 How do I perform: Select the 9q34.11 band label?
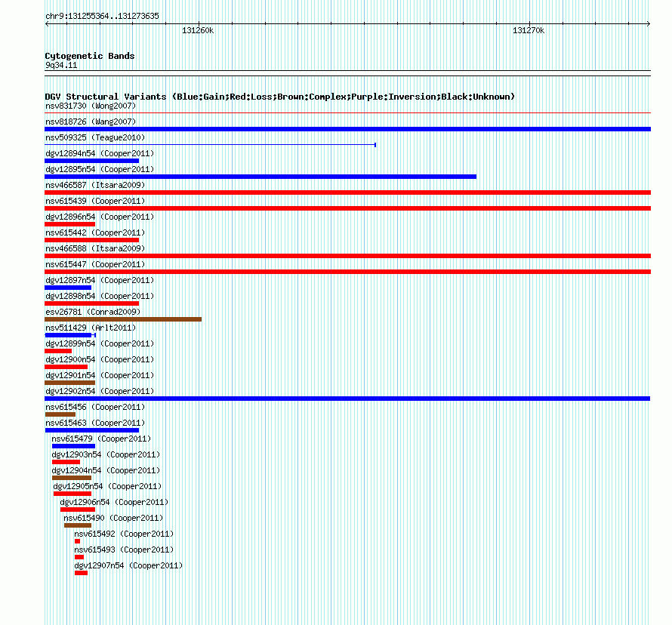61,65
